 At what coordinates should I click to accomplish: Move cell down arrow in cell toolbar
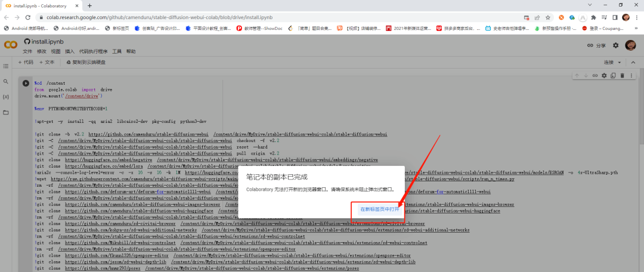click(586, 76)
